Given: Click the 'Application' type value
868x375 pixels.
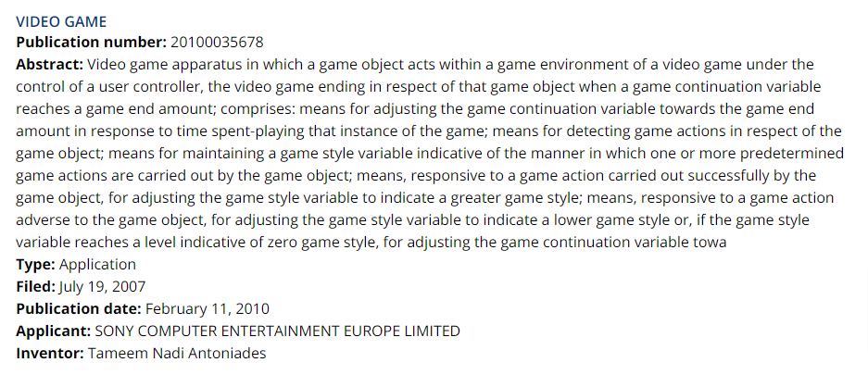Looking at the screenshot, I should [97, 265].
